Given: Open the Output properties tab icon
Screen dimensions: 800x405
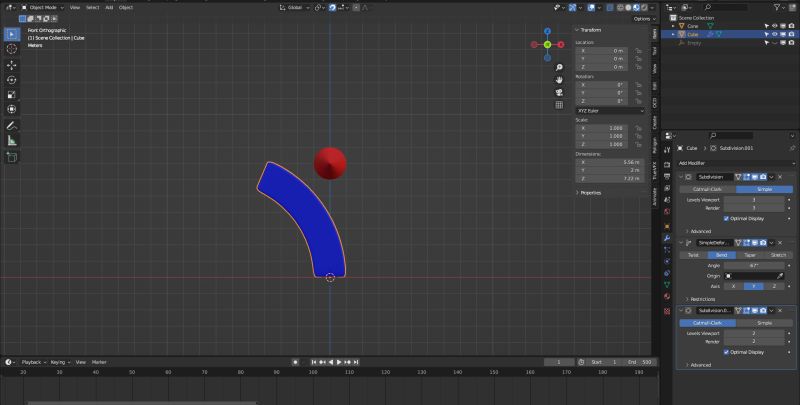Looking at the screenshot, I should point(667,176).
